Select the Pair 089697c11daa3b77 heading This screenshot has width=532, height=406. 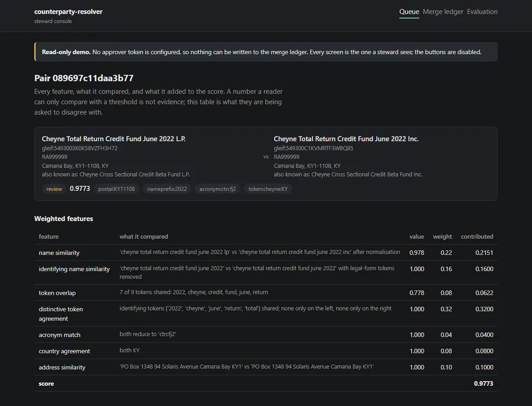click(84, 78)
